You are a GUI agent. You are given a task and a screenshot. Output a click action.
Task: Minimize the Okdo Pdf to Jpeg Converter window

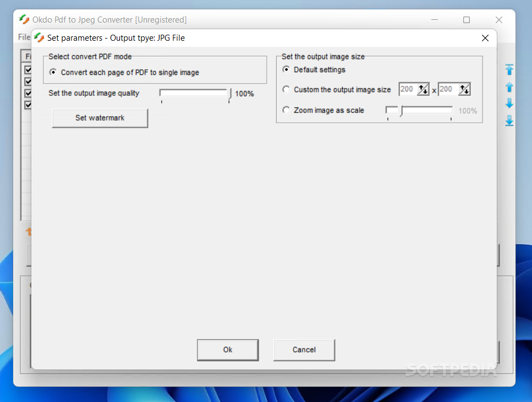435,20
